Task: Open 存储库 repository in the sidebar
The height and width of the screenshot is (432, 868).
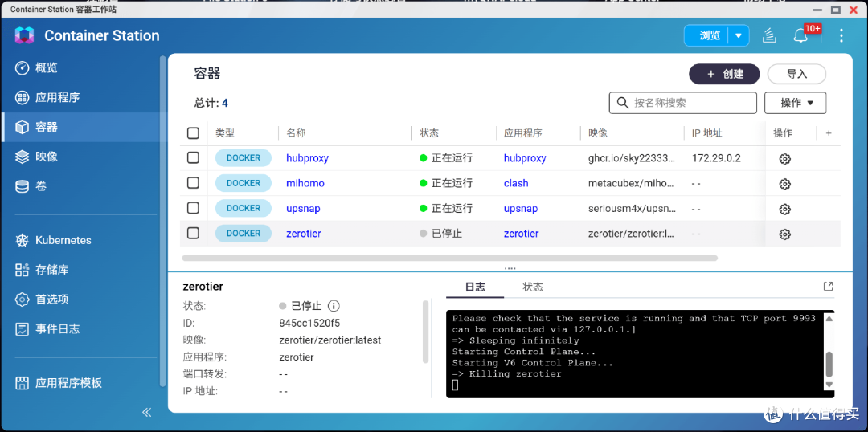Action: [83, 270]
